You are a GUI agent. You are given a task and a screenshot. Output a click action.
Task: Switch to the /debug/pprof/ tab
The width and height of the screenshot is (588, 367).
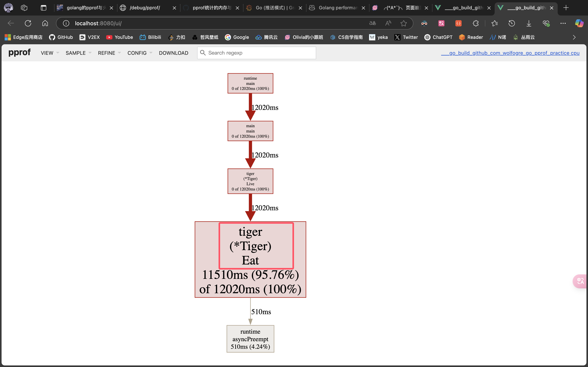tap(145, 8)
